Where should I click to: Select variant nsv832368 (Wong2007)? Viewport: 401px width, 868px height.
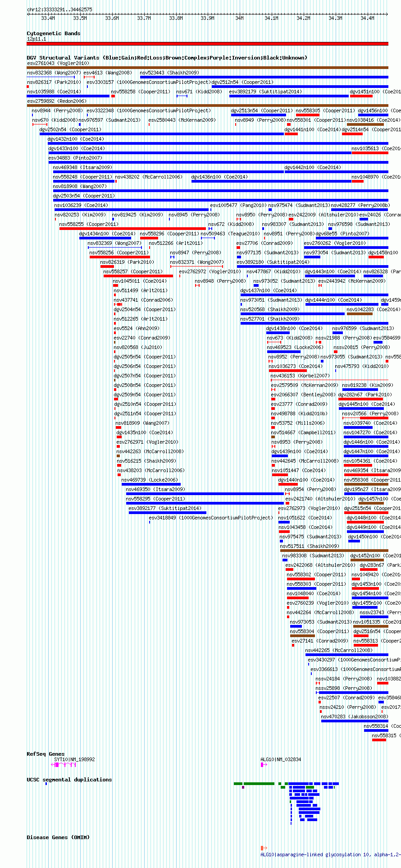[51, 77]
